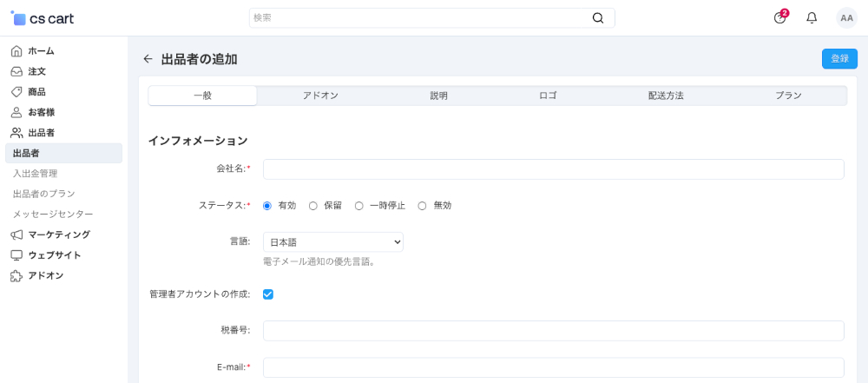The height and width of the screenshot is (383, 868).
Task: Click the 会社名 input field
Action: [554, 169]
